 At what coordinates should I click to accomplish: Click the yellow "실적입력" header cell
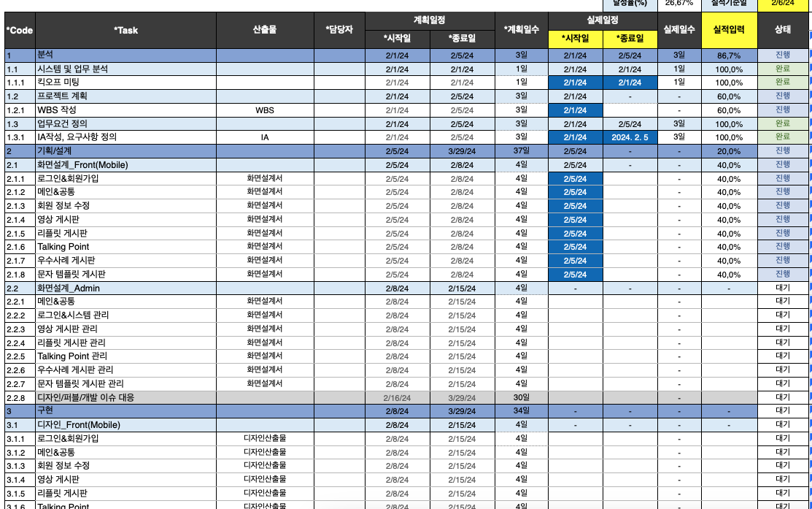729,31
